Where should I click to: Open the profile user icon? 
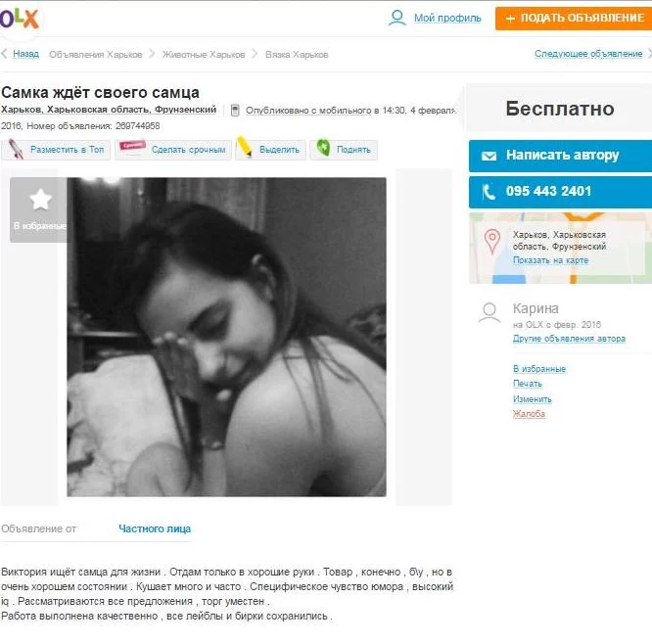pyautogui.click(x=396, y=18)
